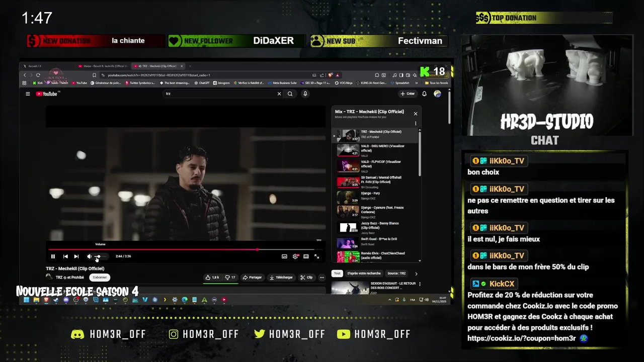644x362 pixels.
Task: Close the Mix - TRZ playlist panel
Action: tap(416, 114)
